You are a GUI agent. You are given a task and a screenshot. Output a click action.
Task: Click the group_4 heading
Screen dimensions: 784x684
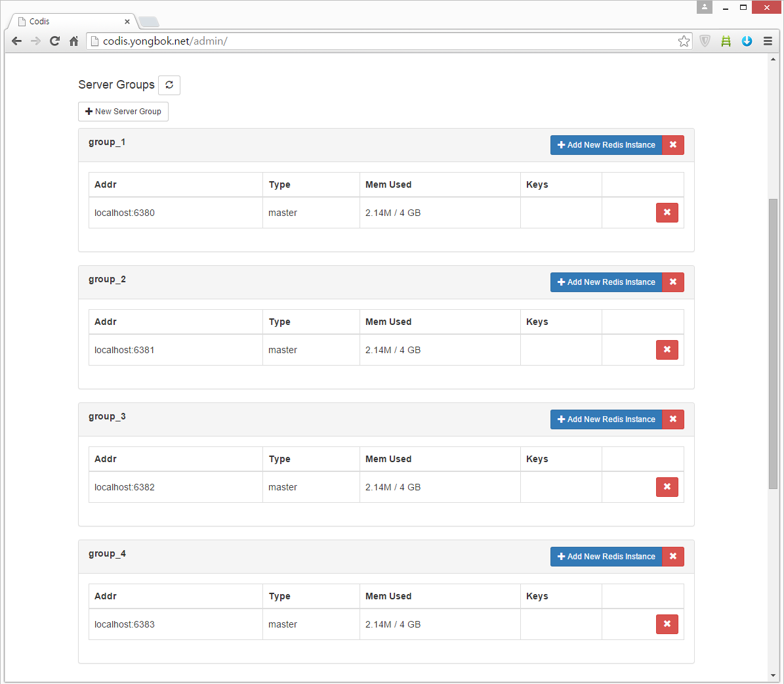tap(107, 554)
